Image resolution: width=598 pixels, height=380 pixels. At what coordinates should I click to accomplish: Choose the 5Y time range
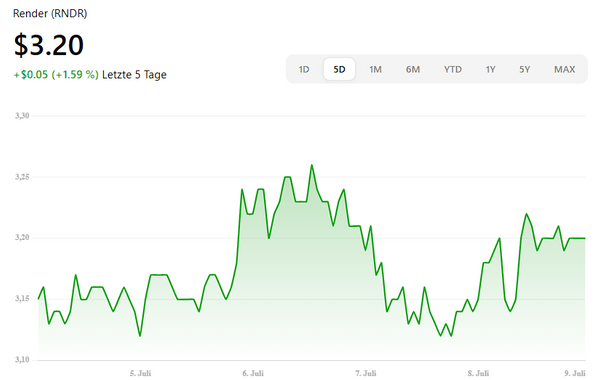(525, 69)
